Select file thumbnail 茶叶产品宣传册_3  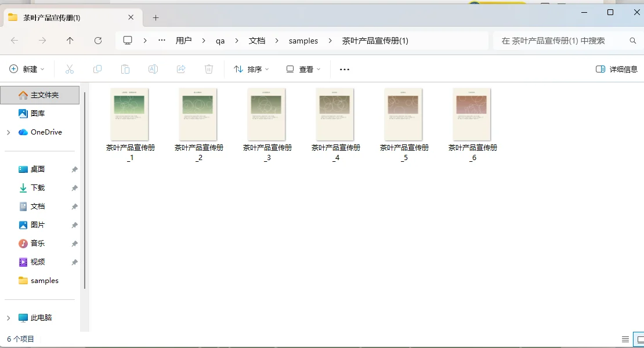click(x=266, y=114)
